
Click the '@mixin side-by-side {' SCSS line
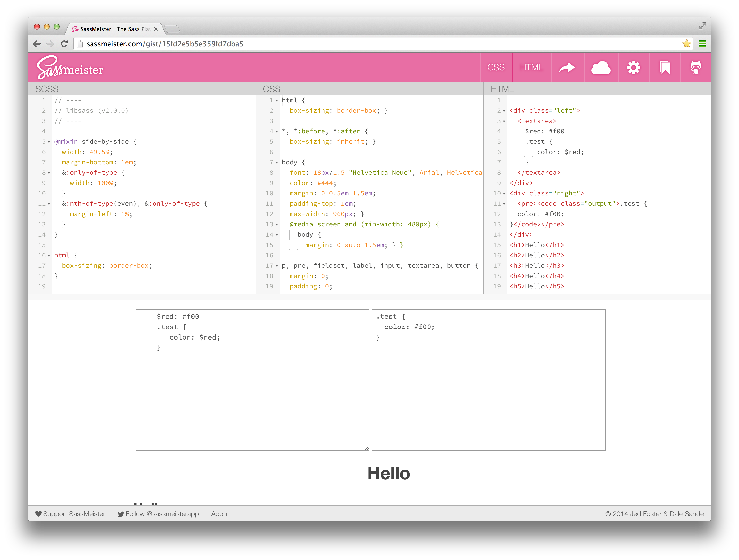[x=95, y=142]
